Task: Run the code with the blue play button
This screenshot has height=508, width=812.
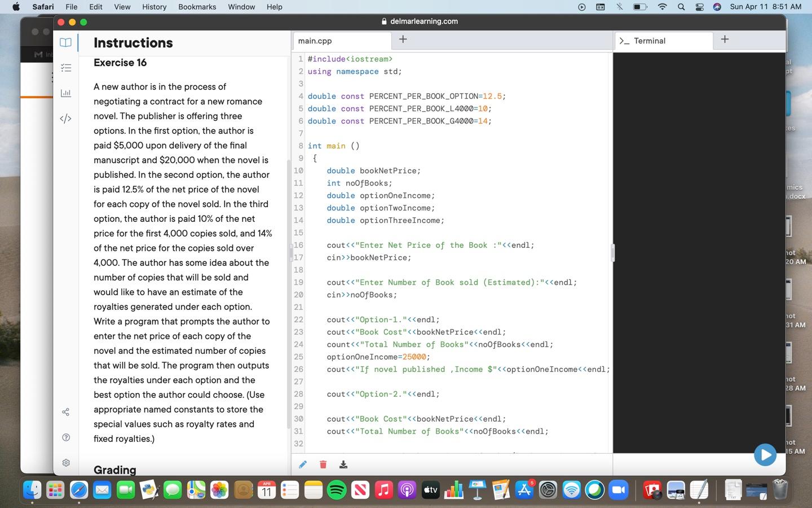Action: click(765, 455)
